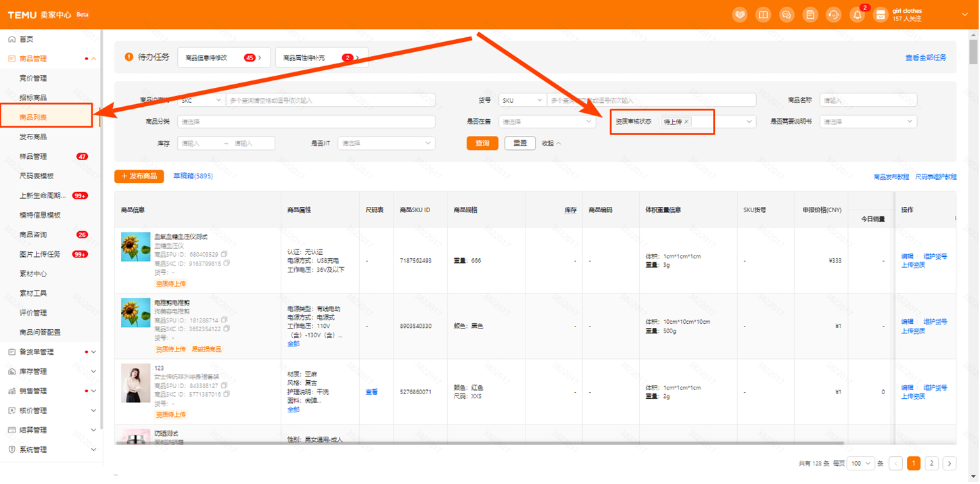Click the customer service headset icon
This screenshot has height=484, width=980.
834,15
